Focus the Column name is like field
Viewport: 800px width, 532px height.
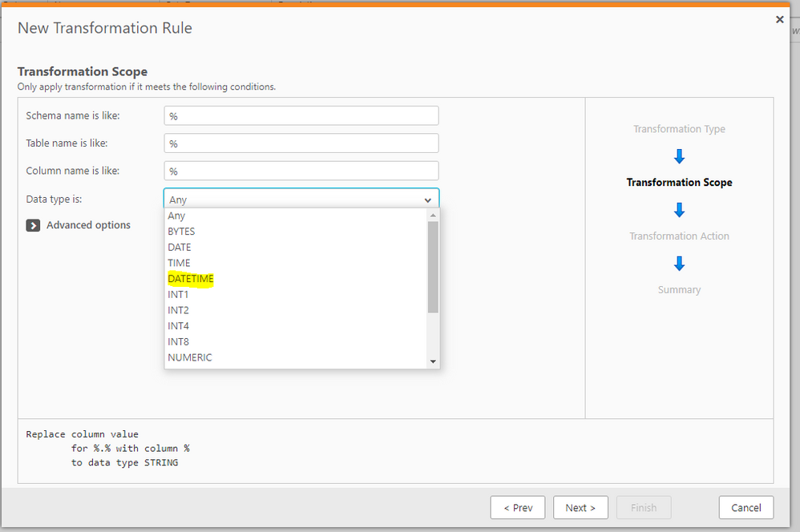pyautogui.click(x=301, y=171)
